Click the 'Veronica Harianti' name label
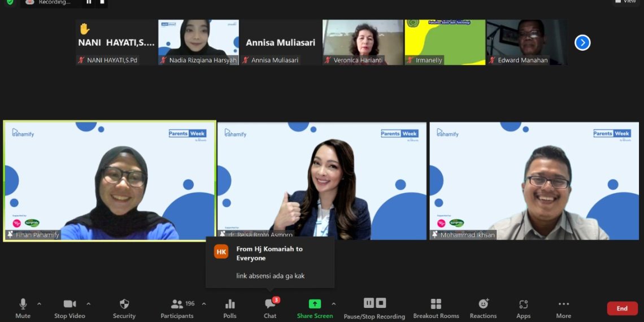Screen dimensions: 644x322 pos(358,60)
